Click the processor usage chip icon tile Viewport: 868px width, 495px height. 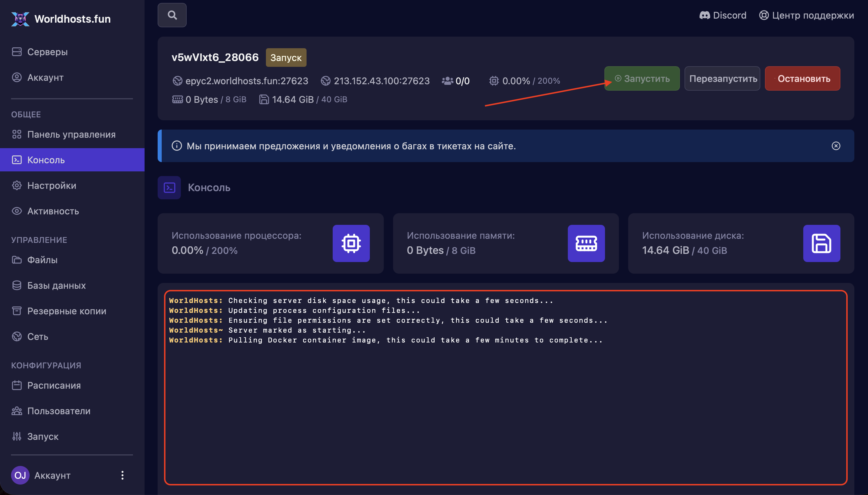click(x=351, y=243)
